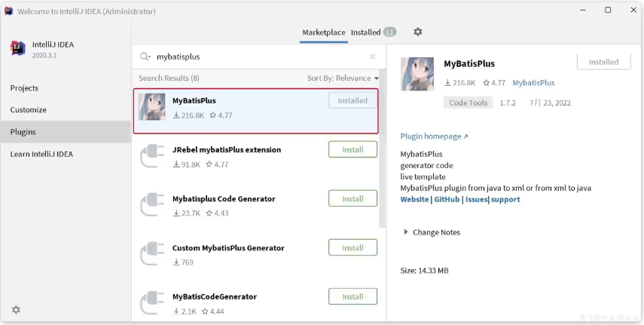Screen dimensions: 644x325
Task: Open Projects in the sidebar
Action: pos(24,88)
